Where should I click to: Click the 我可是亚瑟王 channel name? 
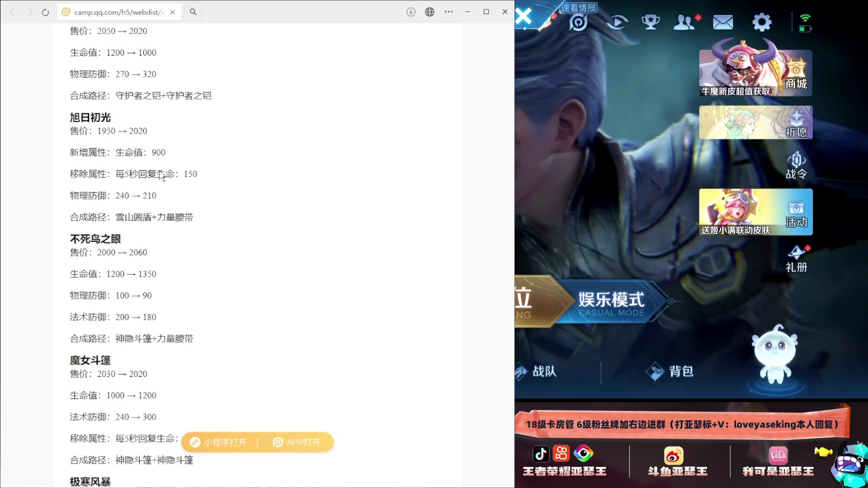[x=778, y=471]
